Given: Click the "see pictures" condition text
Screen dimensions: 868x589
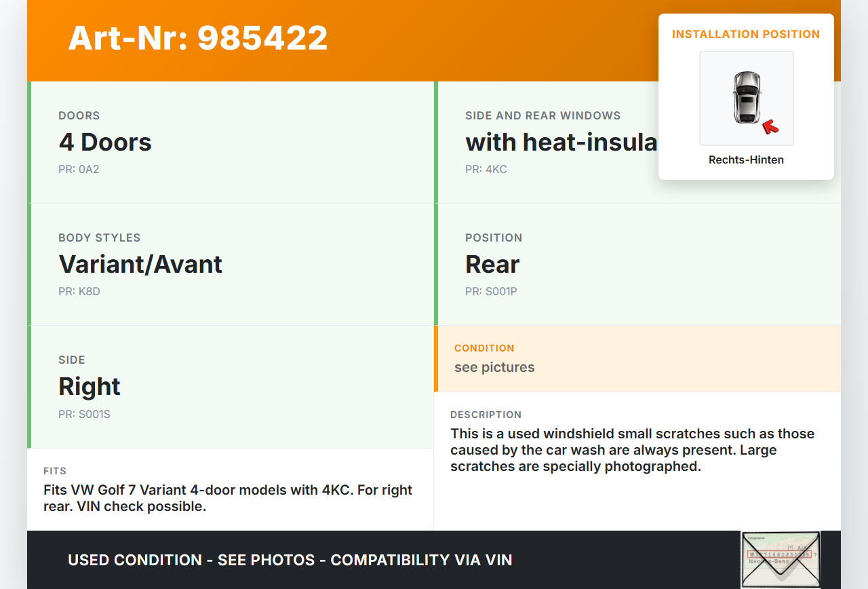Looking at the screenshot, I should click(x=494, y=367).
